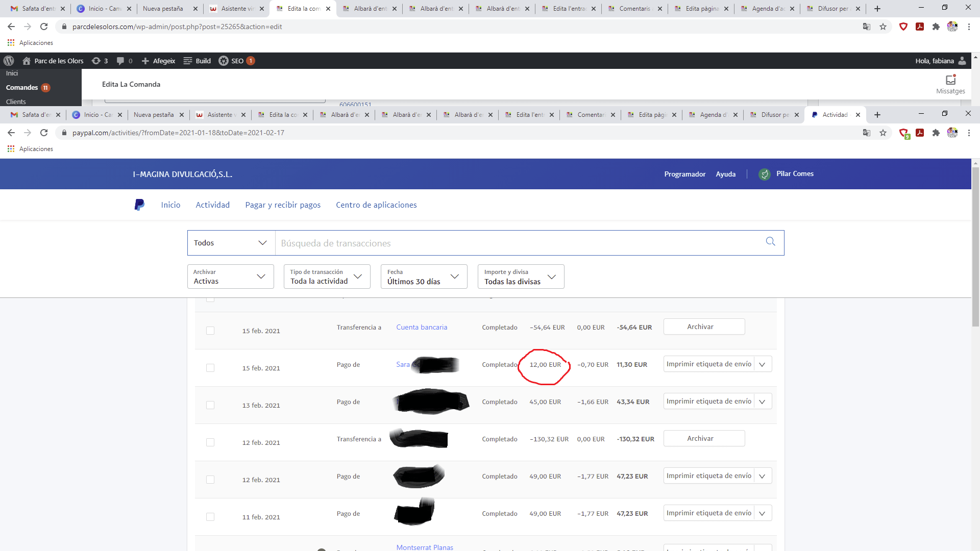Expand actions arrow for 12,00 EUR payment

[763, 364]
